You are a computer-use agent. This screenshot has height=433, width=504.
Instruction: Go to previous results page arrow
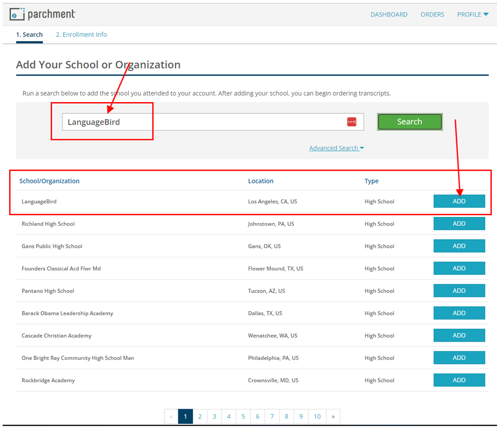tap(171, 416)
